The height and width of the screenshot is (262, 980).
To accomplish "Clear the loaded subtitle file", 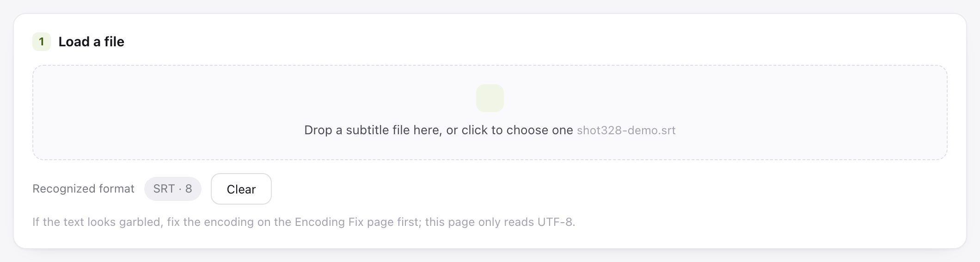I will point(241,189).
